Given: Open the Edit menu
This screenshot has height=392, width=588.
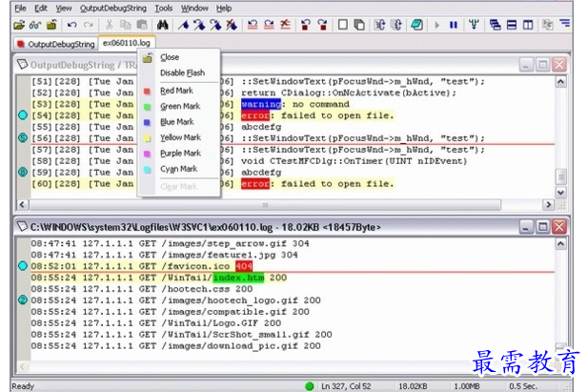Looking at the screenshot, I should pyautogui.click(x=41, y=8).
